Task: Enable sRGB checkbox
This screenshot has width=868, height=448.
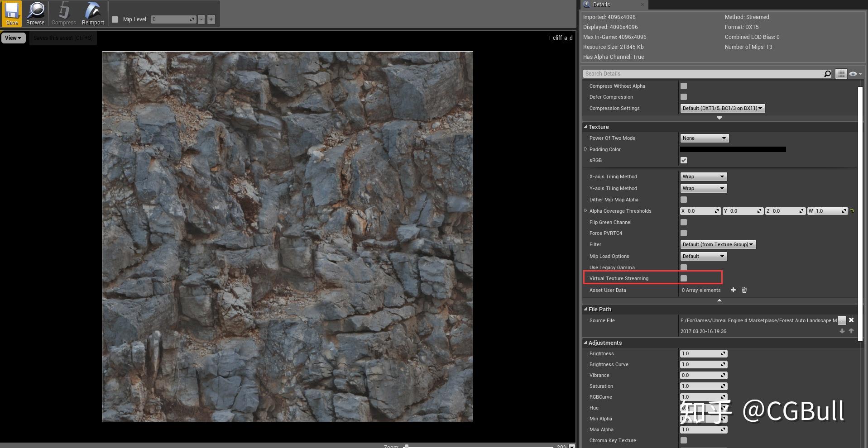Action: (683, 160)
